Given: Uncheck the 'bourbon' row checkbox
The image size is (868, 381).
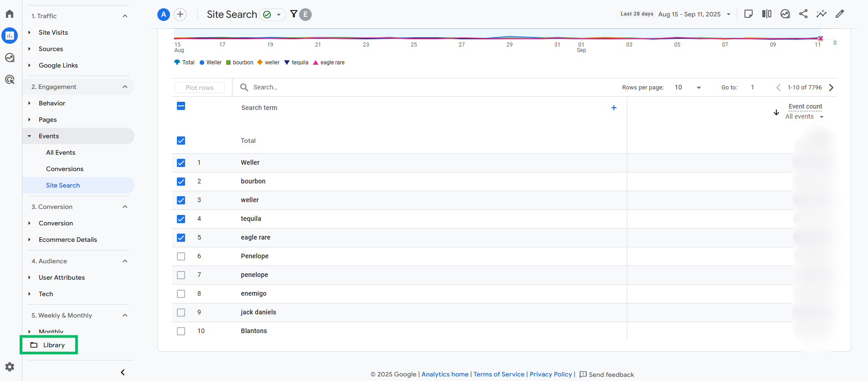Looking at the screenshot, I should [x=181, y=182].
